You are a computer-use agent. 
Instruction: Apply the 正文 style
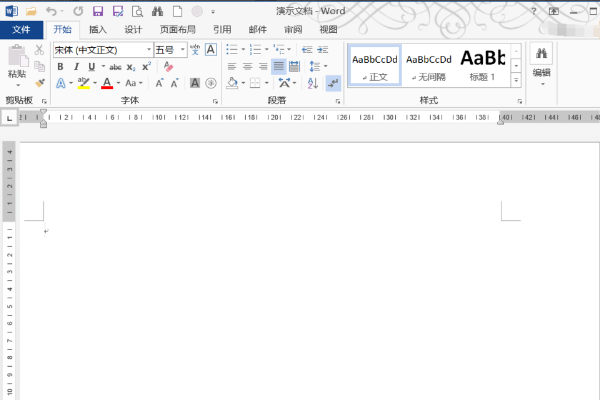pos(375,65)
